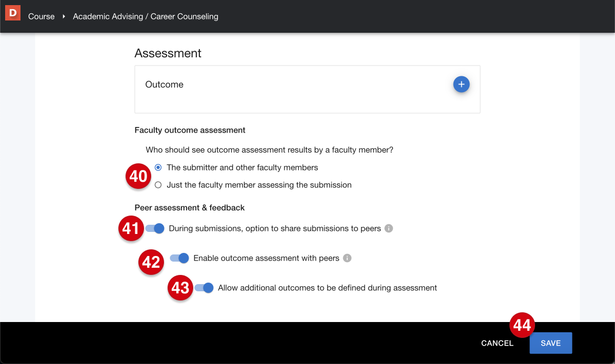Viewport: 615px width, 364px height.
Task: Cancel the assessment changes
Action: [497, 343]
